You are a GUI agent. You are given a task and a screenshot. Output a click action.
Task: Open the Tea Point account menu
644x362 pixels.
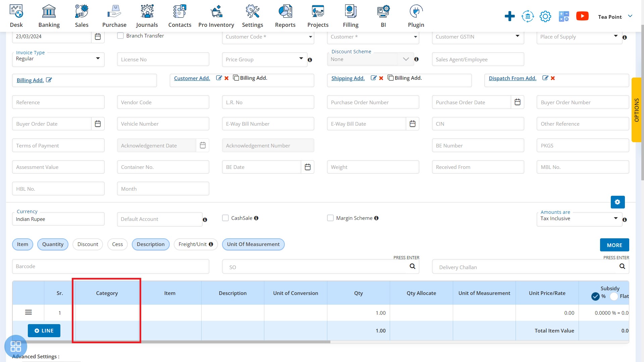[615, 16]
